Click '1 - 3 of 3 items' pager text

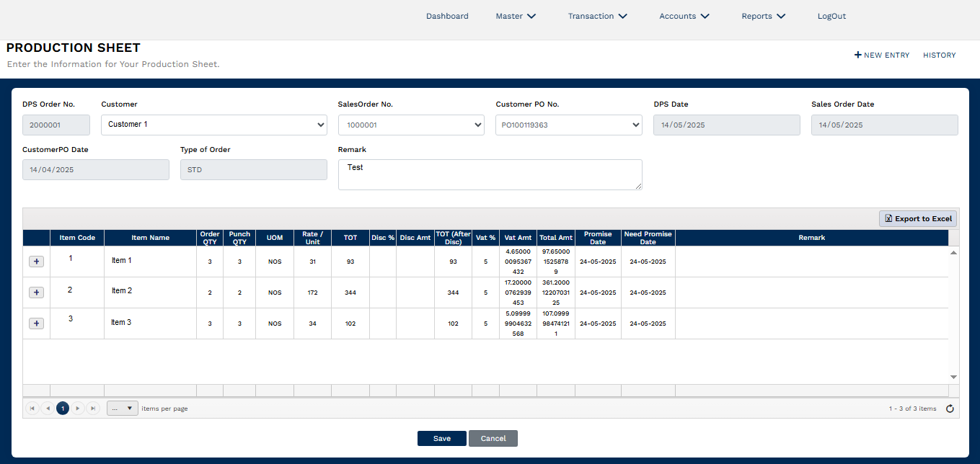click(x=913, y=409)
